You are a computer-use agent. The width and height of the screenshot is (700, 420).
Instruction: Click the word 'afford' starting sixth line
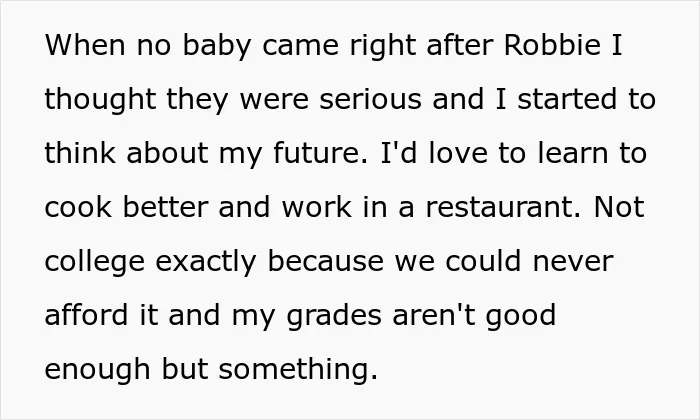pos(87,315)
